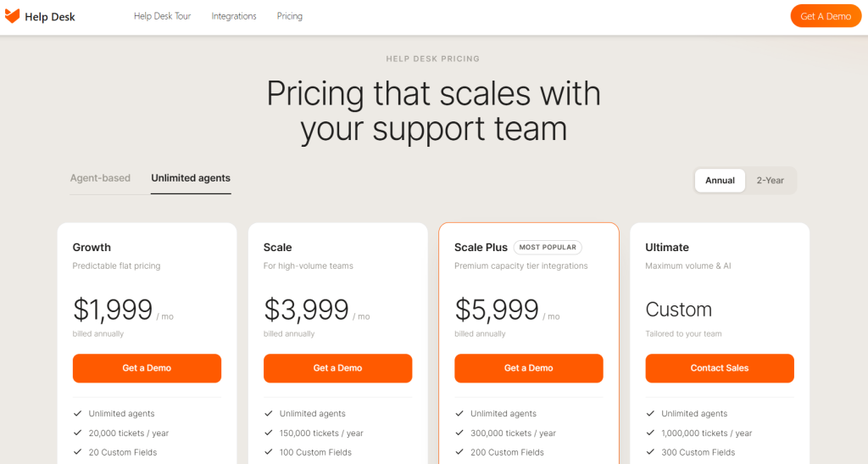The height and width of the screenshot is (464, 868).
Task: Click checkmark icon beside 200 Custom Fields
Action: pyautogui.click(x=459, y=452)
